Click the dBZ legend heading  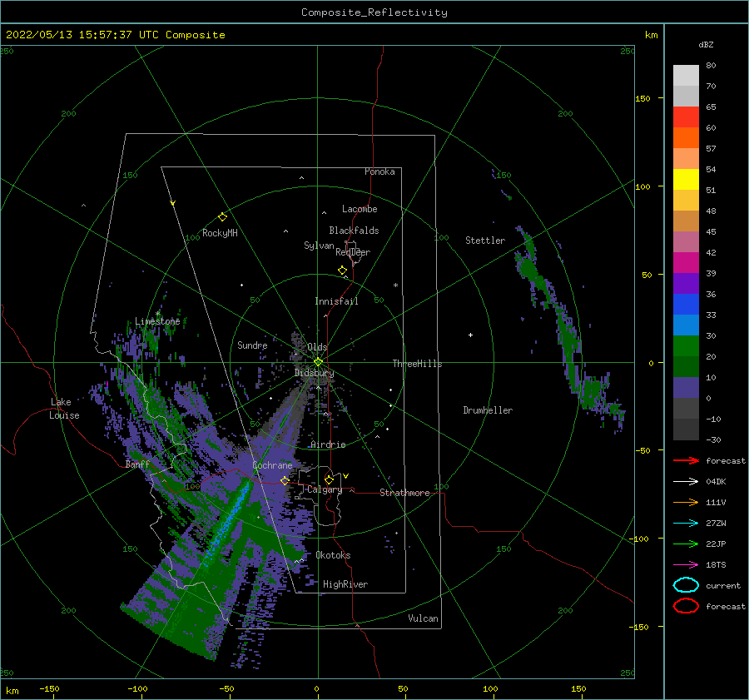point(706,44)
